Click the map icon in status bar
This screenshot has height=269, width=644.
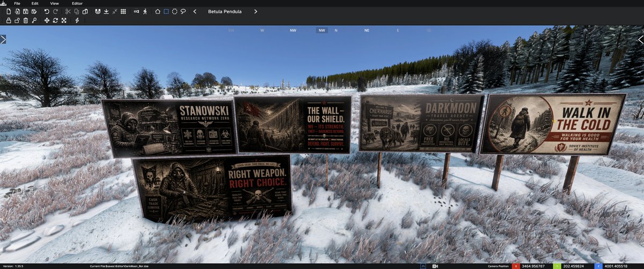pos(423,266)
